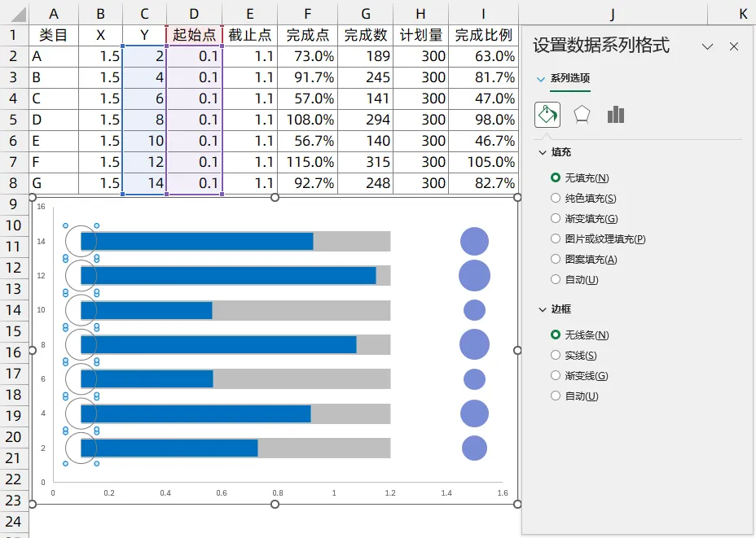Click the chart's bottom-right corner handle
756x538 pixels.
517,504
